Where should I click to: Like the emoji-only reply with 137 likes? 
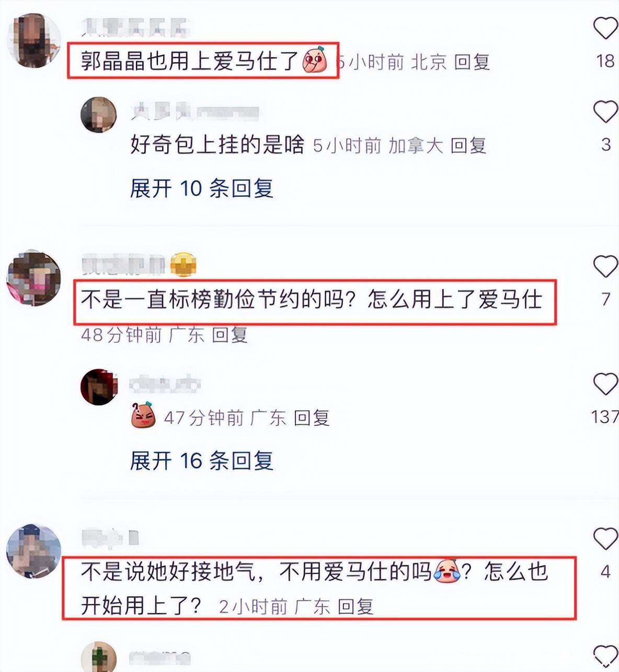pos(605,384)
